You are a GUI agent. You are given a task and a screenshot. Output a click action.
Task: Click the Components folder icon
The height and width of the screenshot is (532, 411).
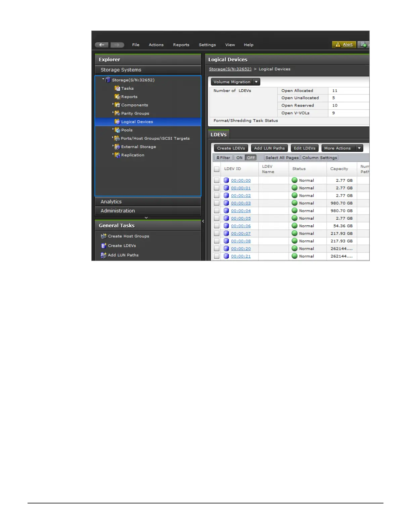click(117, 105)
